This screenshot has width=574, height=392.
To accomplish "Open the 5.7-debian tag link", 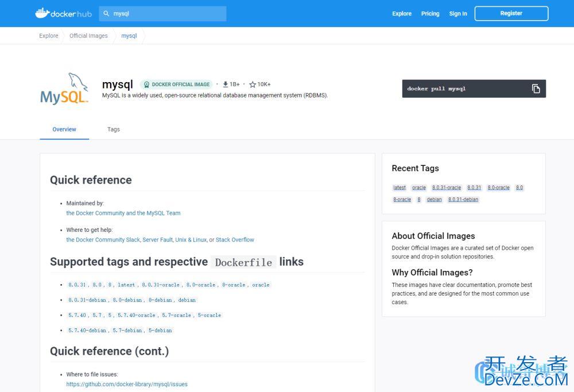I will (x=127, y=331).
